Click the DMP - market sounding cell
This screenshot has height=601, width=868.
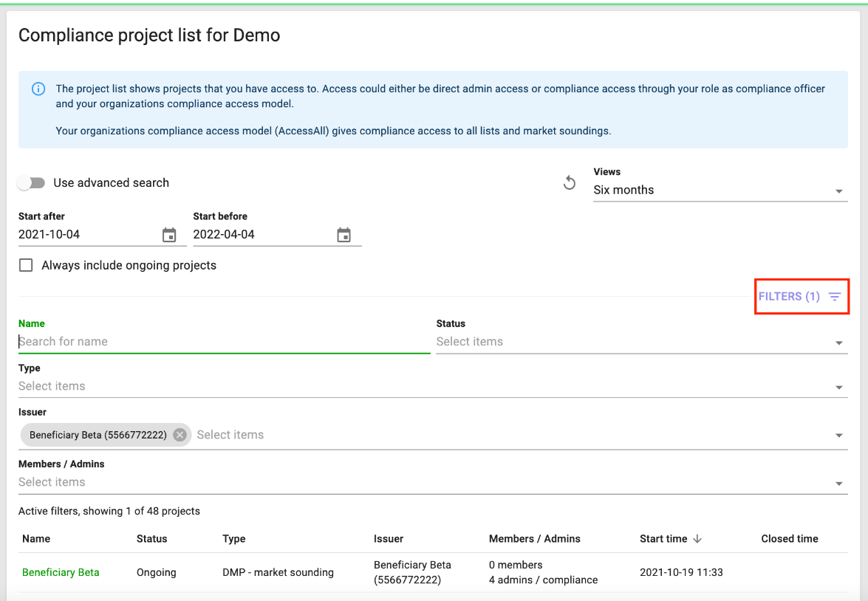(278, 572)
